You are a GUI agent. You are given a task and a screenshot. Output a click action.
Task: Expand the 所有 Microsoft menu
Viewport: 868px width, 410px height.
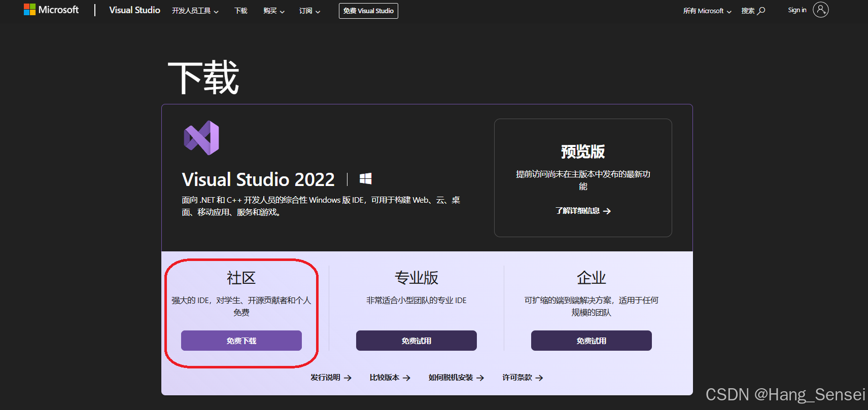(x=707, y=11)
